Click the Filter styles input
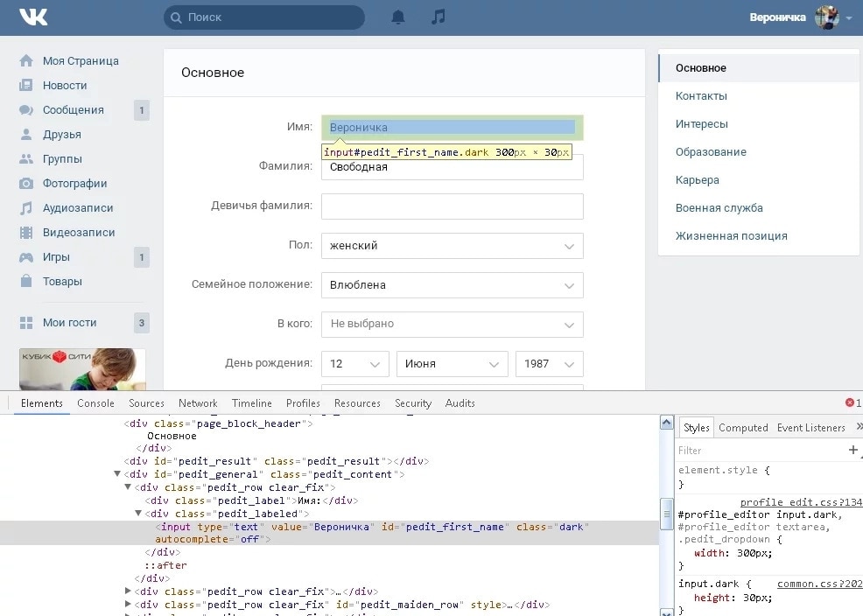Viewport: 863px width, 616px height. 760,451
